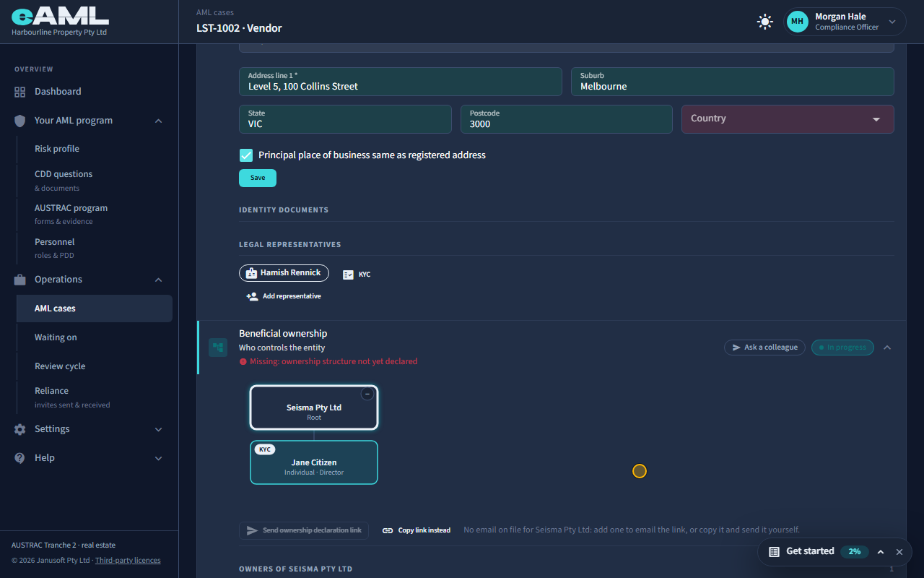924x578 pixels.
Task: Toggle principal place of business same as registered address
Action: pyautogui.click(x=246, y=155)
